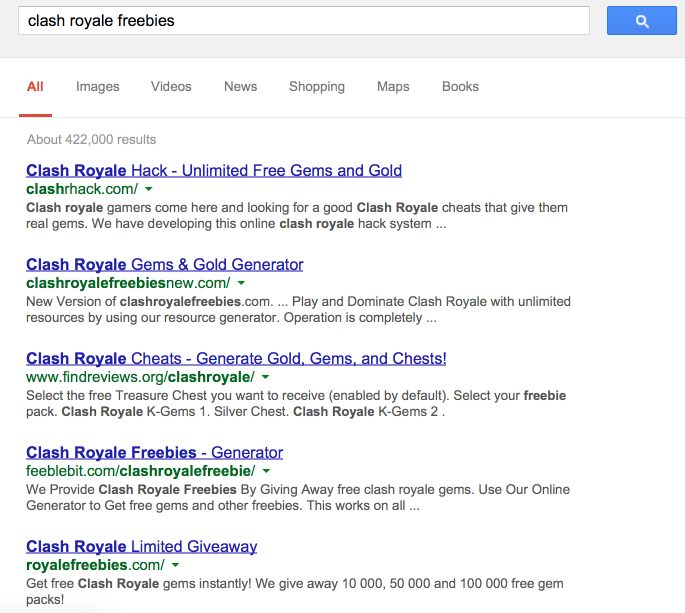Screen dimensions: 685x613
Task: Open the Books tab
Action: 460,87
